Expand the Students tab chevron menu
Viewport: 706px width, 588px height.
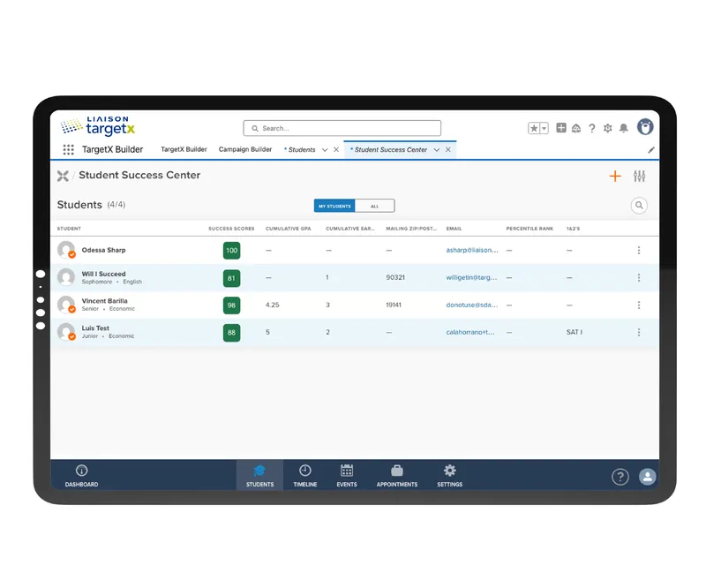click(x=325, y=150)
